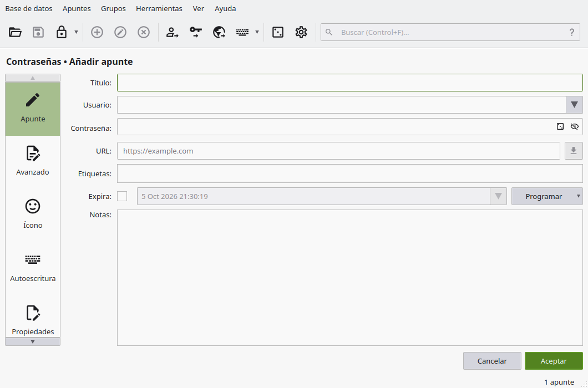Copy username toolbar icon
This screenshot has width=588, height=388.
pos(172,32)
